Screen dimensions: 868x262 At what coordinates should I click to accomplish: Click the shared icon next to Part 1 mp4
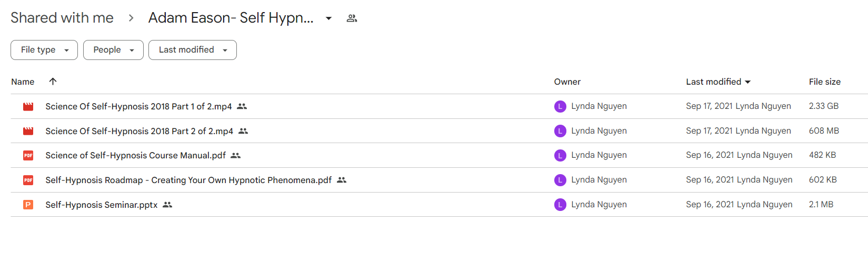pyautogui.click(x=242, y=106)
